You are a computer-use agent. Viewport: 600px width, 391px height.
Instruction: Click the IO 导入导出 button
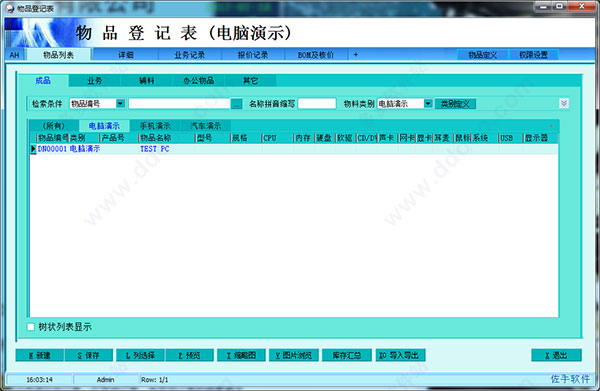tap(400, 355)
